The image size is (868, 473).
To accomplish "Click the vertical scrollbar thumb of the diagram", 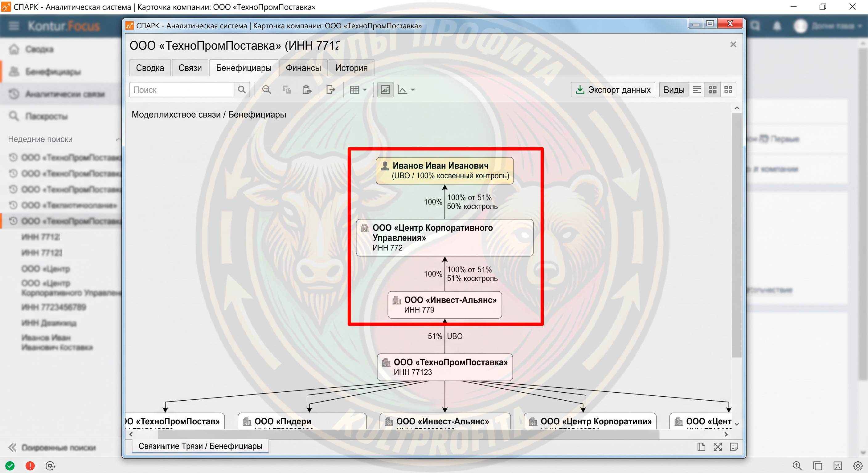I will pos(737,235).
